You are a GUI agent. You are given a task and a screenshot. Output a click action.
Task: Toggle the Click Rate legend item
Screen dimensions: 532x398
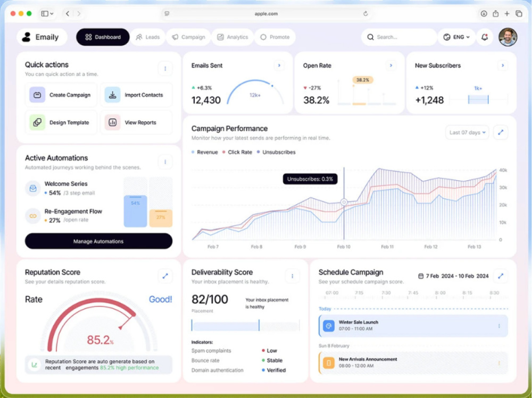237,152
